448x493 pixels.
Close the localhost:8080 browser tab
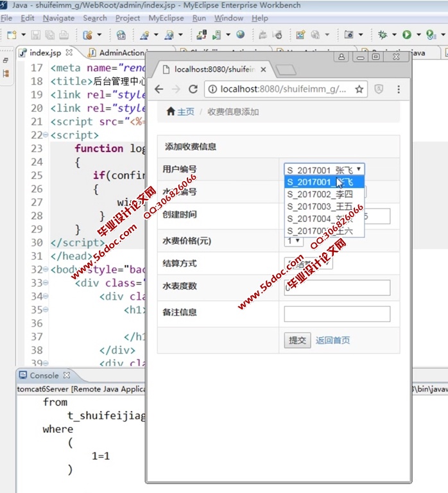(x=263, y=69)
